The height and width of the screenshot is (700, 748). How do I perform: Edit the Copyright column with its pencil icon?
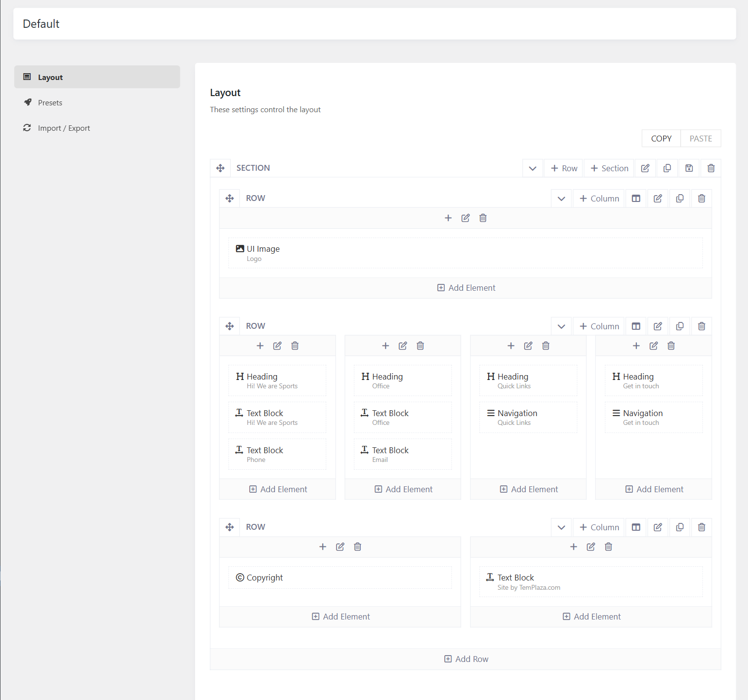click(340, 547)
